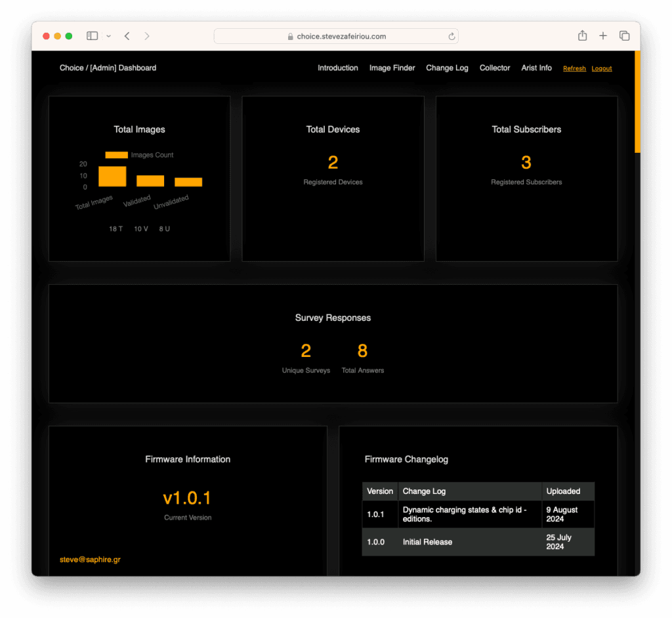Open a new tab with plus icon

603,36
